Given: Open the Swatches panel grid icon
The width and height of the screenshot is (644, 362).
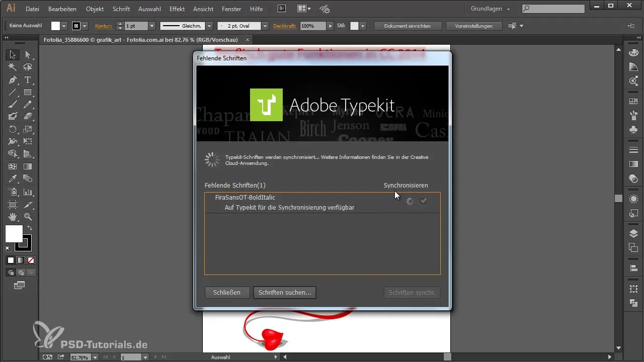Looking at the screenshot, I should click(x=634, y=102).
